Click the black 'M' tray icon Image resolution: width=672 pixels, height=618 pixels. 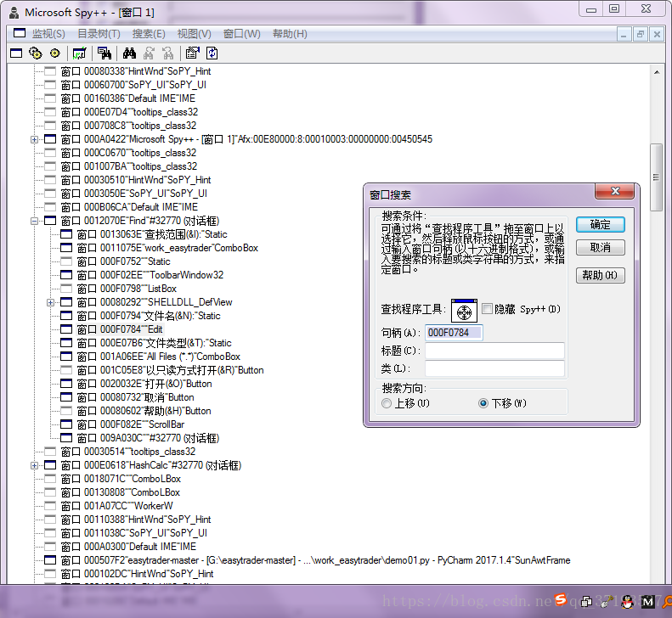click(x=647, y=602)
